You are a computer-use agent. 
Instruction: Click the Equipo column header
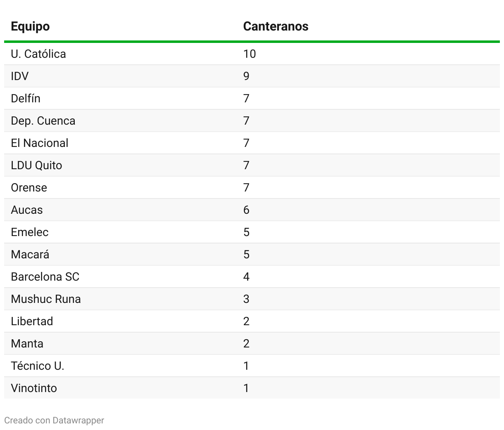[x=30, y=26]
